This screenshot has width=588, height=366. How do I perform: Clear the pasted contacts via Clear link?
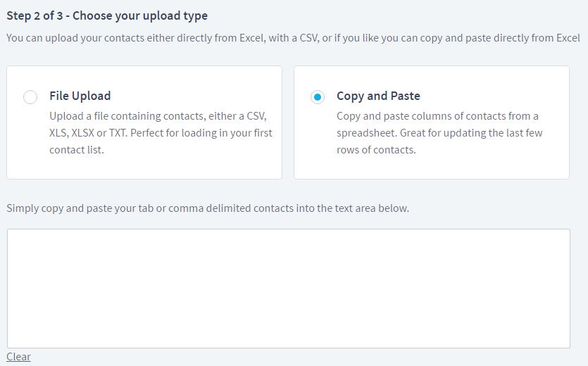point(18,357)
